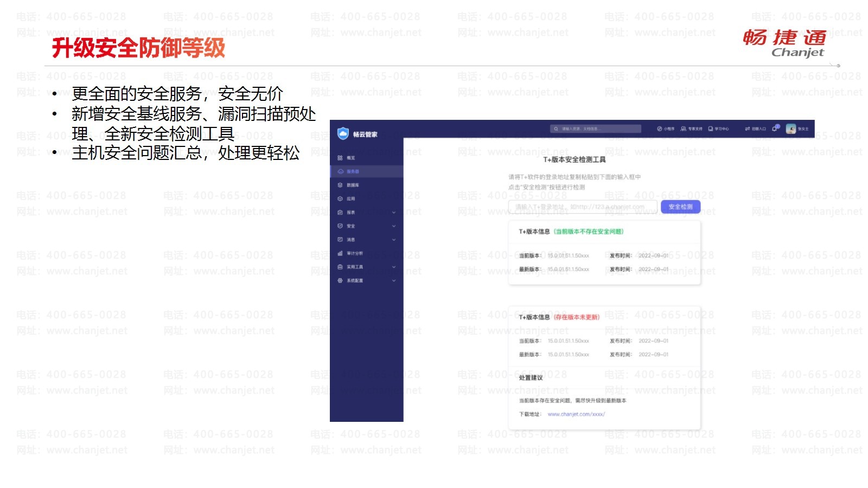
Task: Click the 安全 shield icon in sidebar
Action: pyautogui.click(x=340, y=226)
